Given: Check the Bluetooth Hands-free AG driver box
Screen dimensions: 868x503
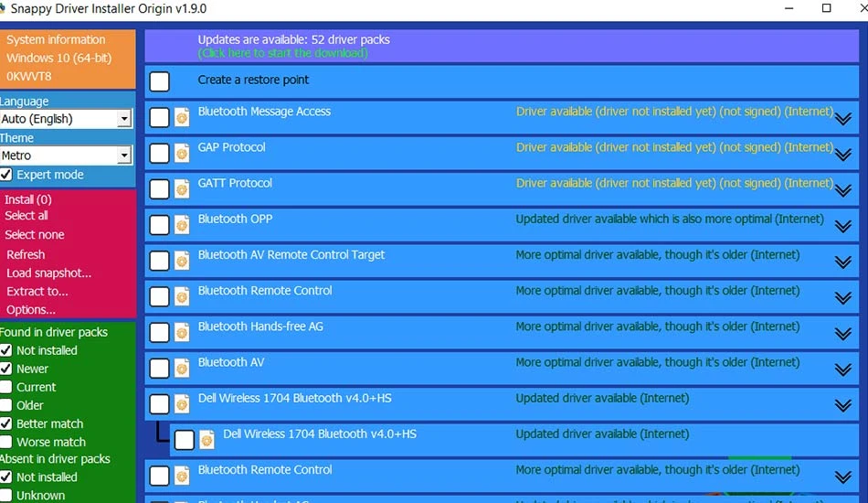Looking at the screenshot, I should click(159, 332).
